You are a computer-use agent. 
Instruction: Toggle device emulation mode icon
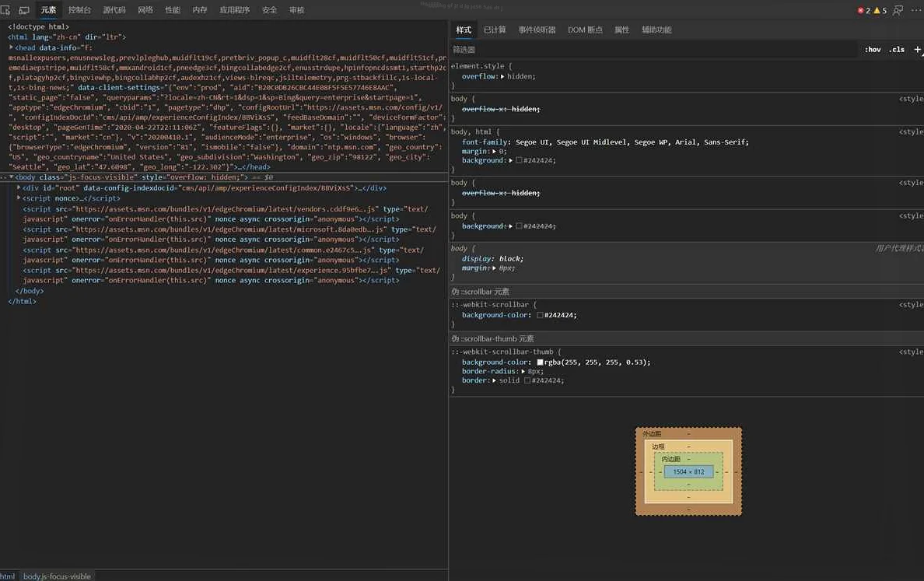click(x=24, y=10)
